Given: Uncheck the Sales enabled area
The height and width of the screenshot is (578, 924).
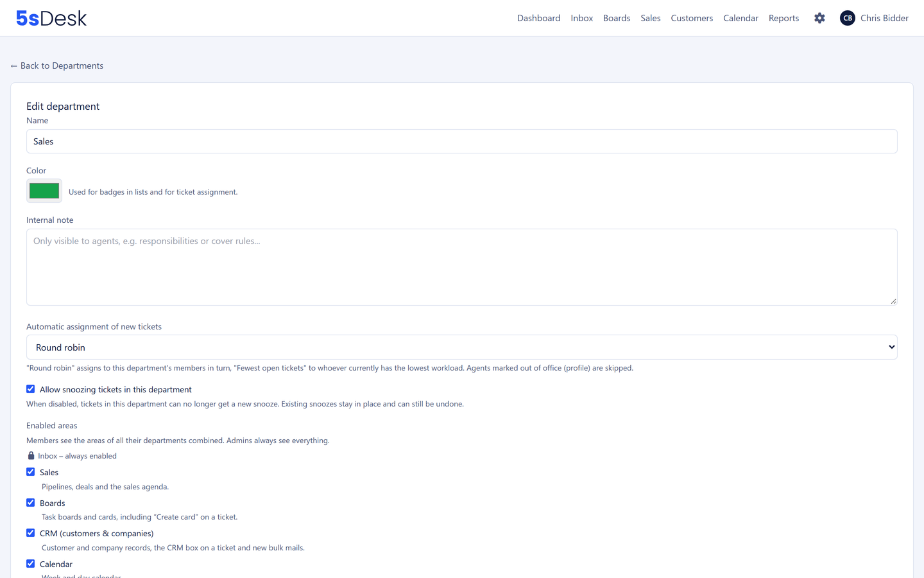Looking at the screenshot, I should pos(30,472).
